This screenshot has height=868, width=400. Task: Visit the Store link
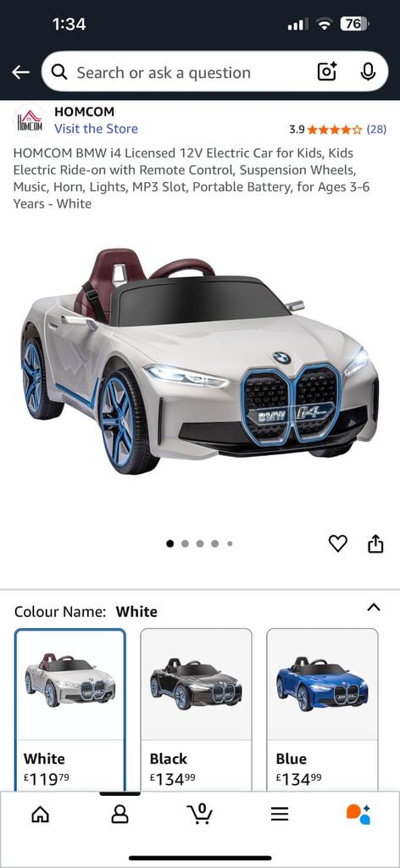pyautogui.click(x=97, y=129)
